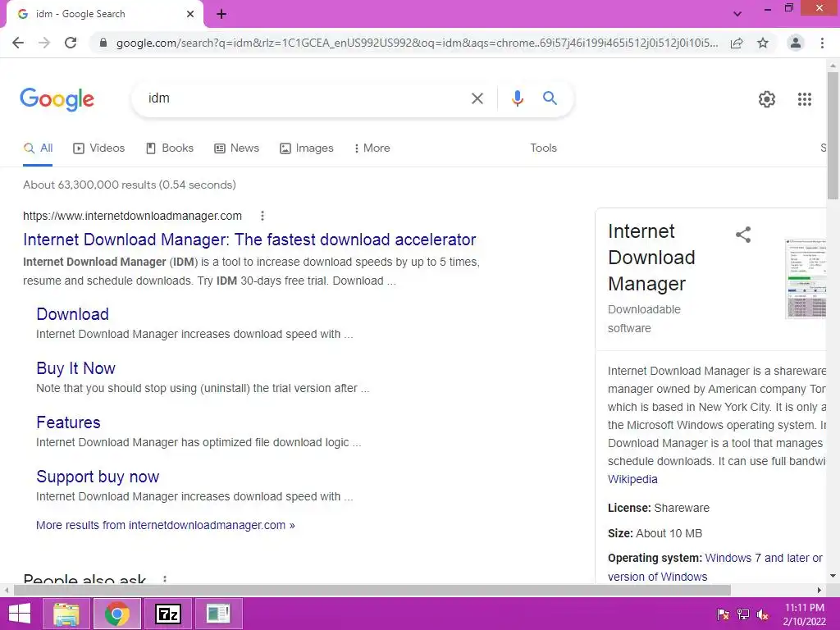Screen dimensions: 840x630
Task: Open Chrome's three-dot menu
Action: point(822,43)
